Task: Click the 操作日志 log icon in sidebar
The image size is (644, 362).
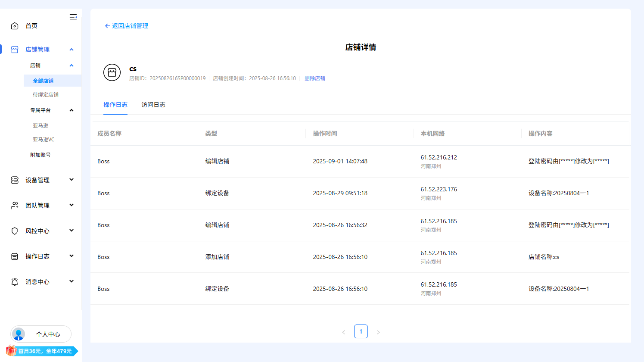Action: (14, 256)
